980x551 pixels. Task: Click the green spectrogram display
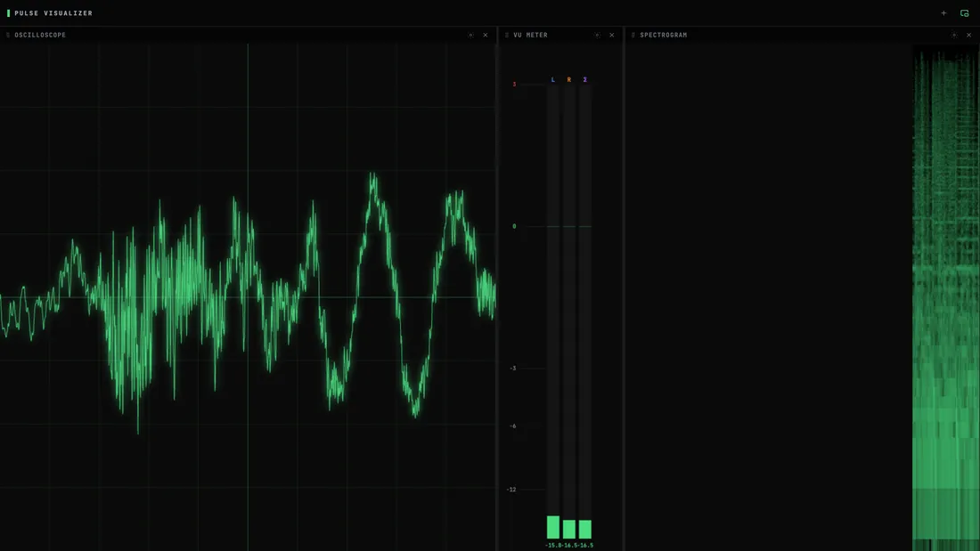click(945, 298)
